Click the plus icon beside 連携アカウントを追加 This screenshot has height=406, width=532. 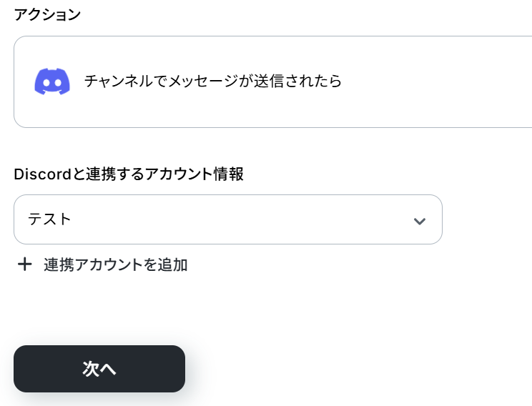(25, 264)
